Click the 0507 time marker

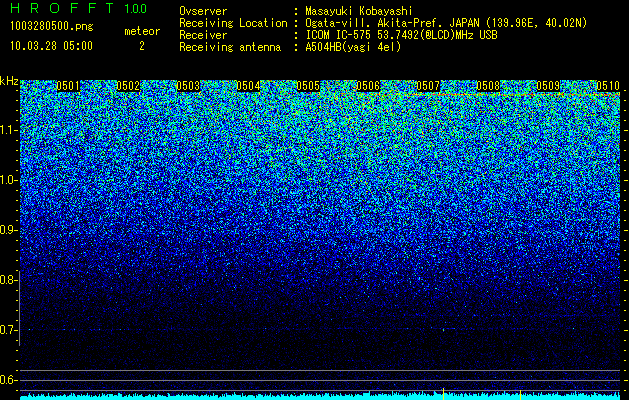point(428,86)
